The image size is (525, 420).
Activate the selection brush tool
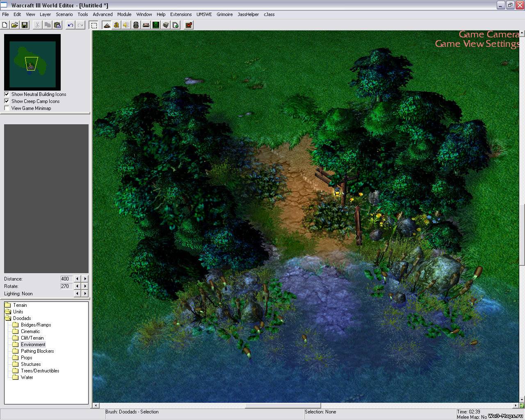(x=94, y=25)
